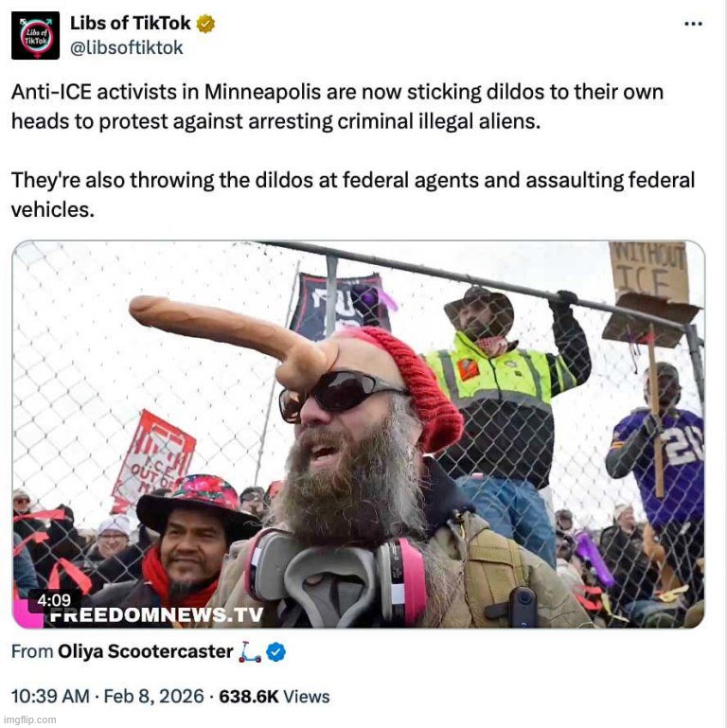Click the paragraph starting with They're also throwing
The width and height of the screenshot is (727, 728).
[353, 194]
